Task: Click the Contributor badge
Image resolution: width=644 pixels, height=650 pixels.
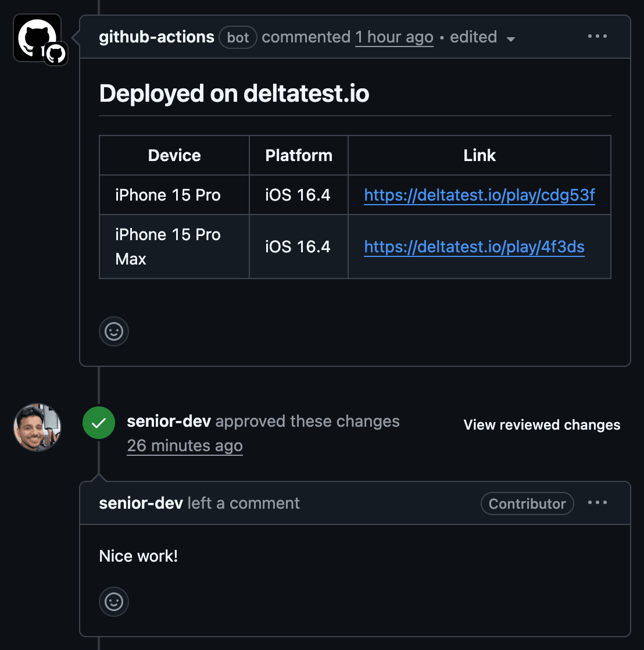Action: [x=527, y=503]
